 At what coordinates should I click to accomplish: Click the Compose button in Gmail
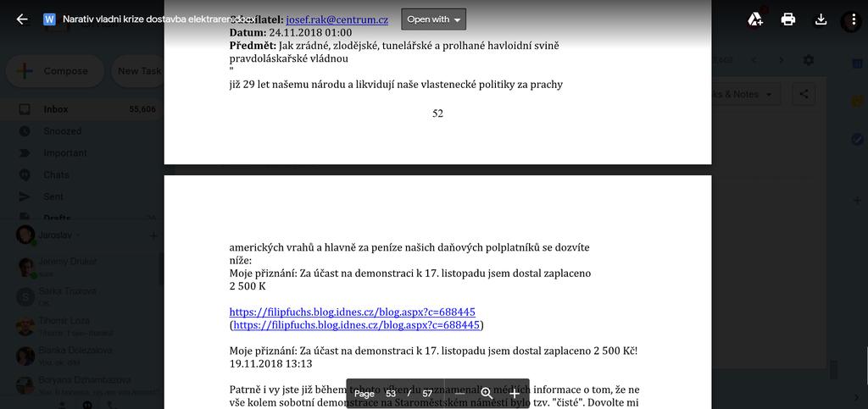click(55, 71)
